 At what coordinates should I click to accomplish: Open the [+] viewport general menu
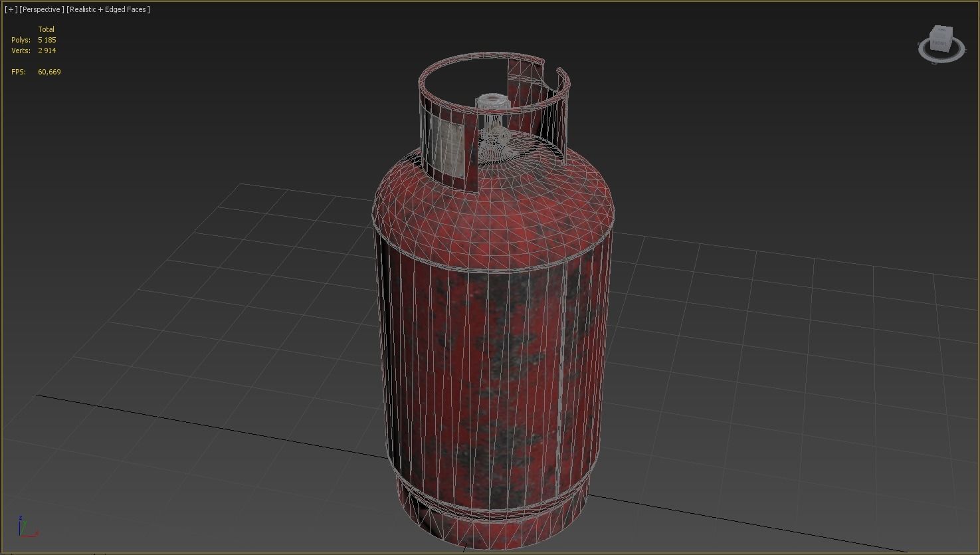(11, 9)
